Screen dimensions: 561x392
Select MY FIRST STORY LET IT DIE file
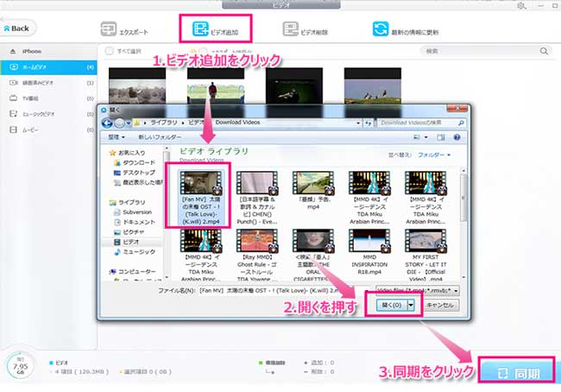425,256
